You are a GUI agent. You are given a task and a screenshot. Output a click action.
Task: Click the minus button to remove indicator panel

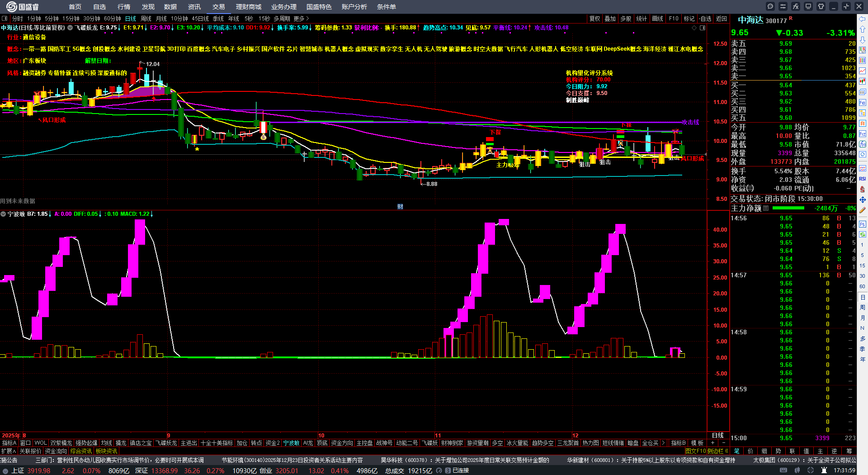[x=723, y=443]
